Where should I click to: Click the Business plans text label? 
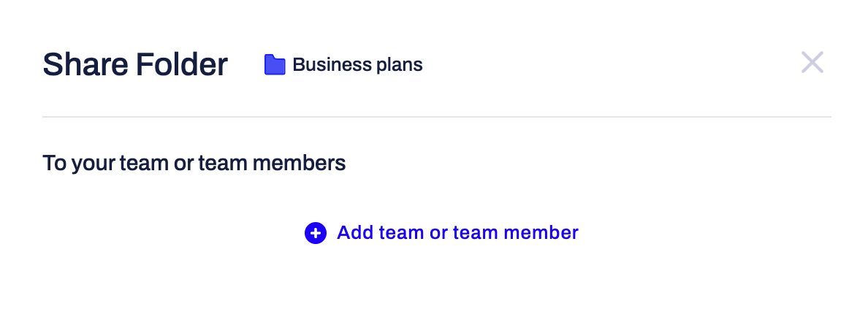click(x=357, y=65)
